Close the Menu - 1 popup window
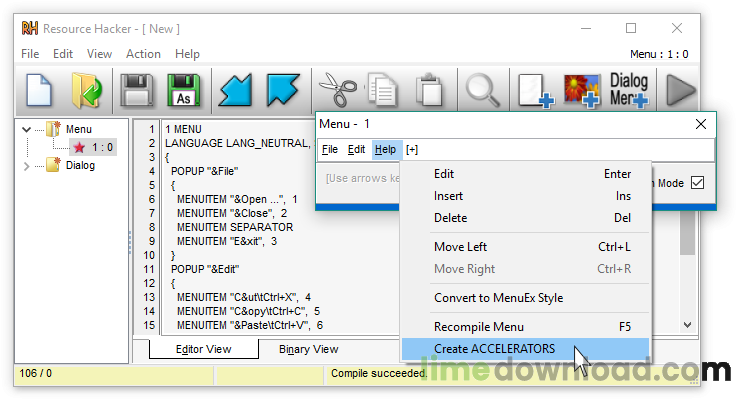This screenshot has height=400, width=738. tap(701, 124)
